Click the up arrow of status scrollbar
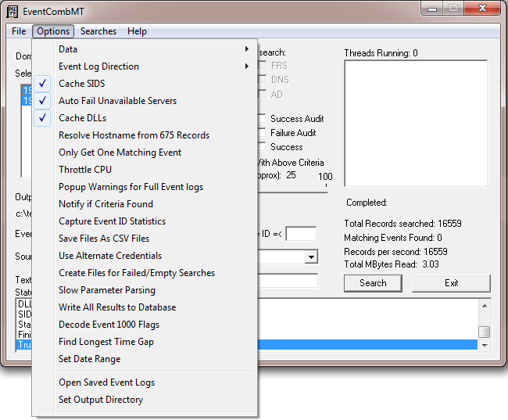The height and width of the screenshot is (420, 508). point(485,306)
